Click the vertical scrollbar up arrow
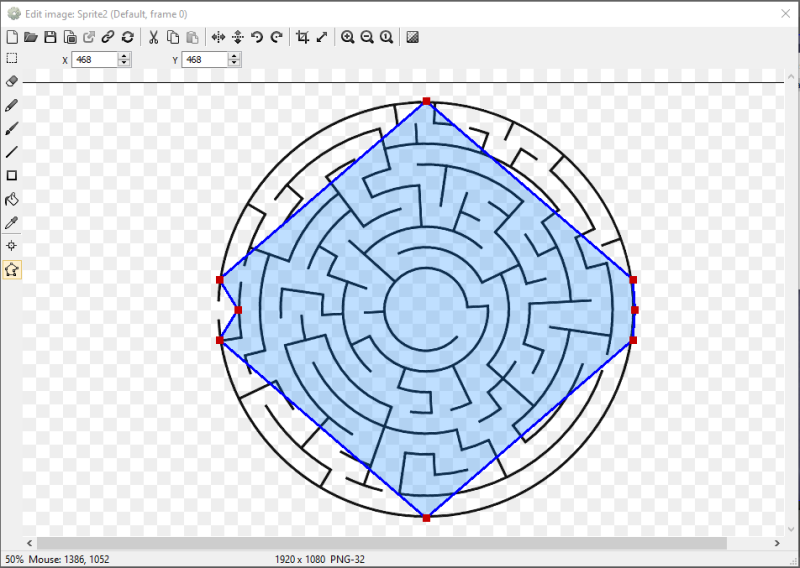 (x=791, y=77)
